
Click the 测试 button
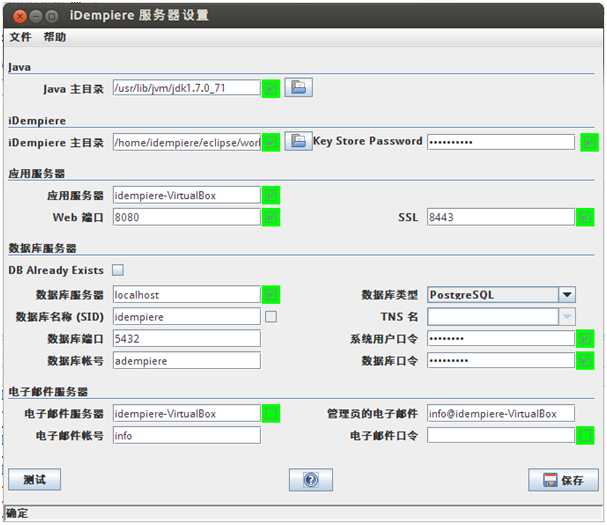coord(34,479)
